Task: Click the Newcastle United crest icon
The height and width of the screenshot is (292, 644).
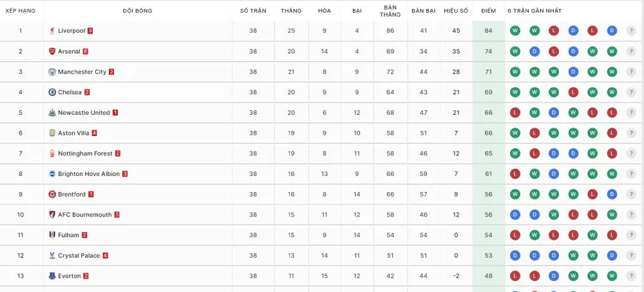Action: tap(52, 113)
